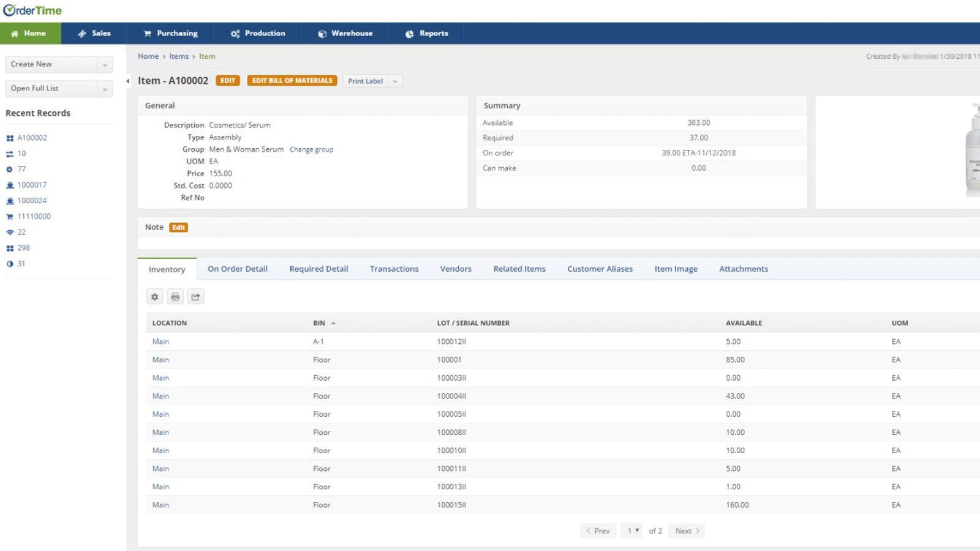980x551 pixels.
Task: Follow the Change group link
Action: (x=311, y=149)
